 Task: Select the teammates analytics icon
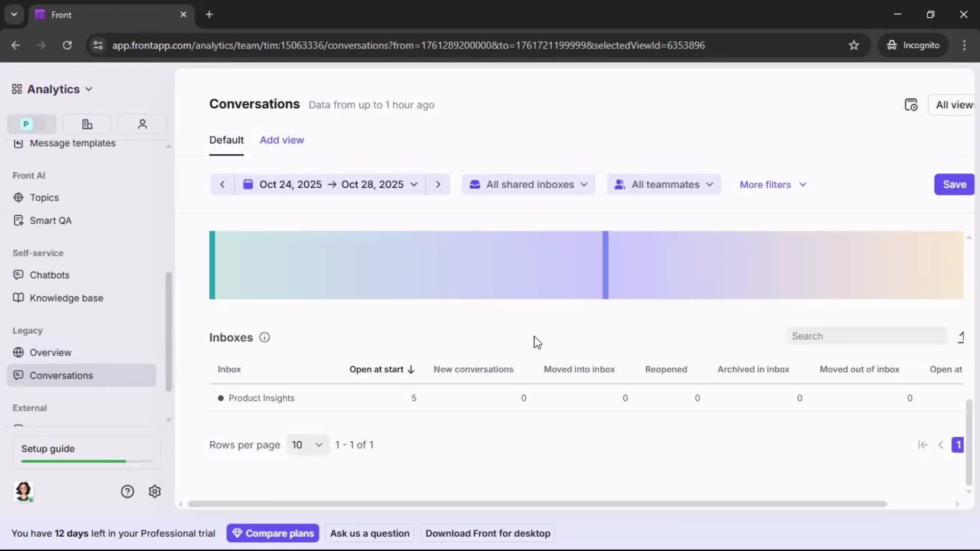pos(142,124)
